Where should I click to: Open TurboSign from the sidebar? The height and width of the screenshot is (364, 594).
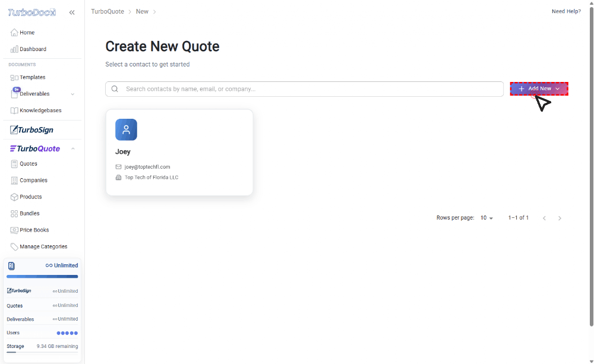32,130
